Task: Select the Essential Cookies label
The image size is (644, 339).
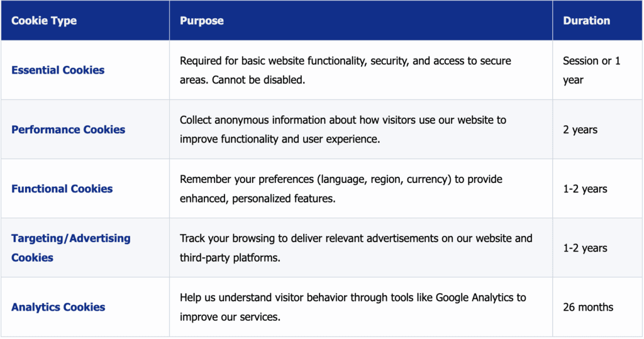Action: pos(58,70)
